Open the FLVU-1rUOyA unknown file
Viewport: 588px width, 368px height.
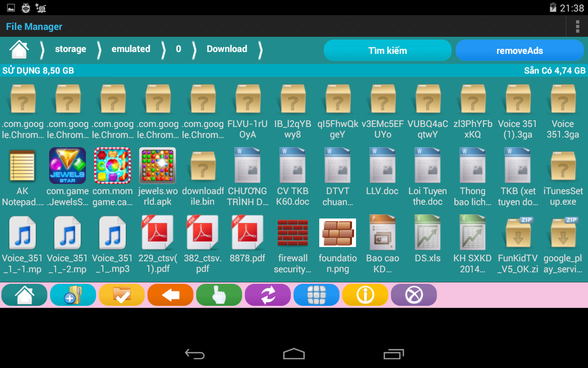[248, 111]
